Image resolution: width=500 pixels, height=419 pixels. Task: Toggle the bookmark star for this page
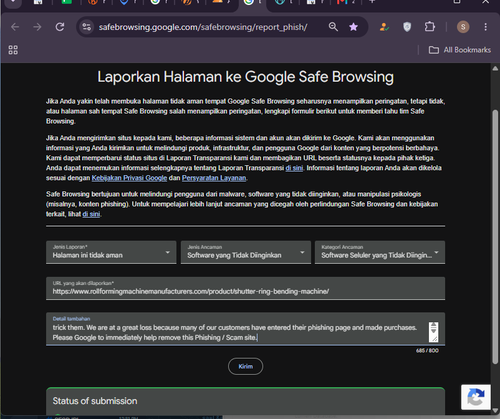353,27
